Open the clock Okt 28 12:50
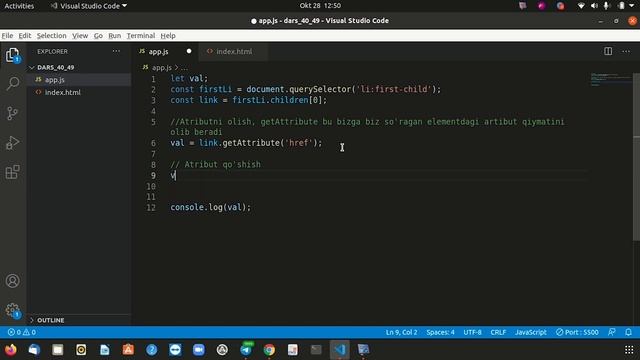Screen dimensions: 640x360 coord(320,6)
